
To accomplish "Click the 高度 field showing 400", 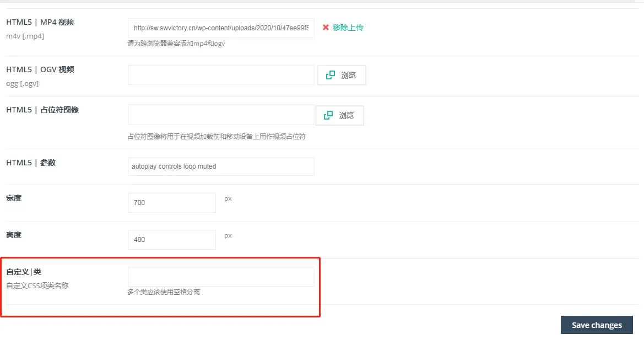I will pos(172,239).
